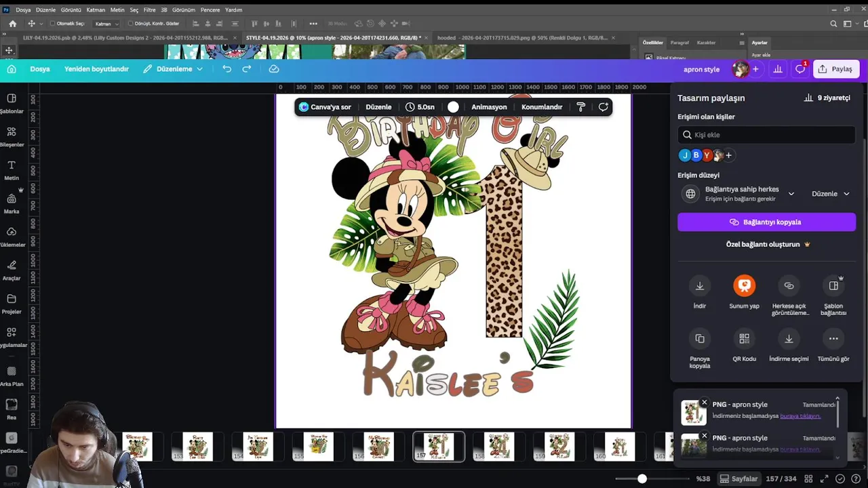Redo the action in Canva
This screenshot has width=868, height=488.
pos(247,69)
